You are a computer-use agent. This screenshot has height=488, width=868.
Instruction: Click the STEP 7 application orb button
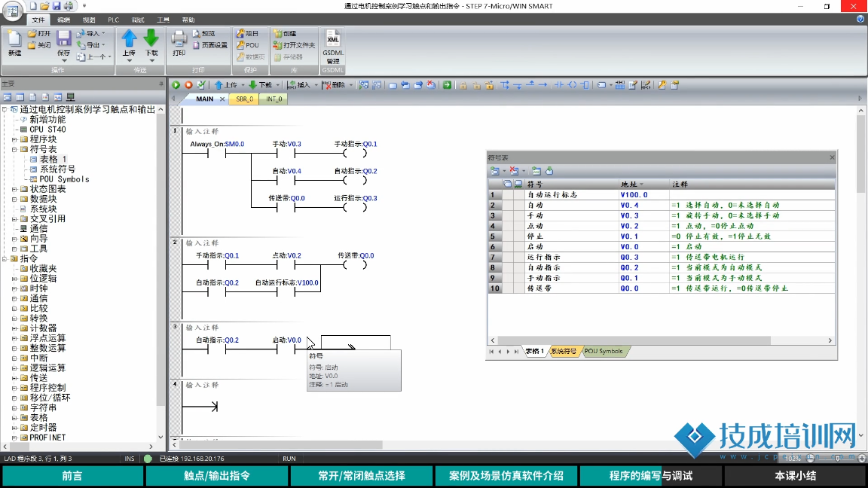(12, 11)
